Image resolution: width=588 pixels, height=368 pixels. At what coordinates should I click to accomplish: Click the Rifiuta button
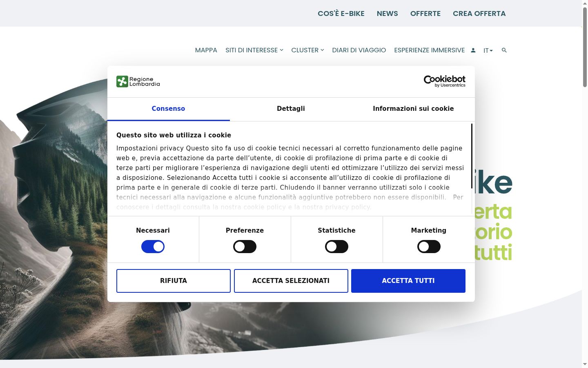[x=174, y=281]
